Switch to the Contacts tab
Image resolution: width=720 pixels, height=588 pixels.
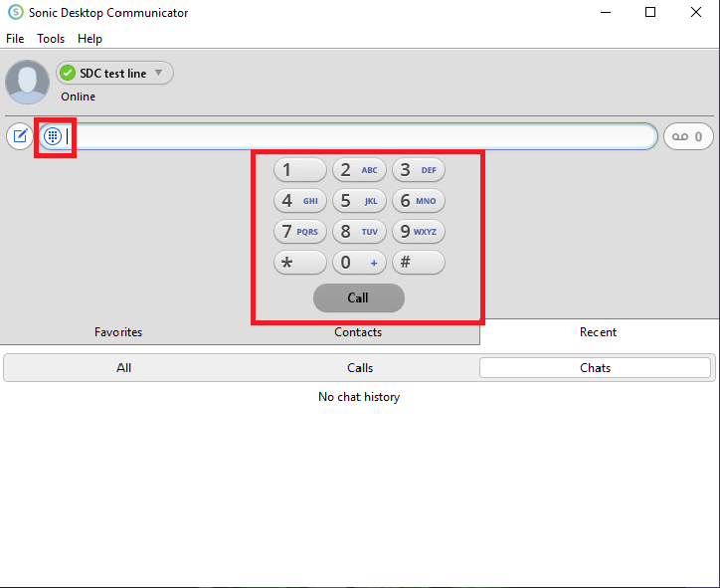tap(358, 332)
